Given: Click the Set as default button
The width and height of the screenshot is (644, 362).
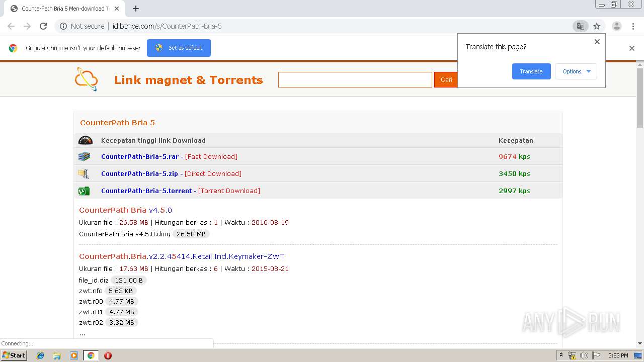Looking at the screenshot, I should click(x=179, y=48).
